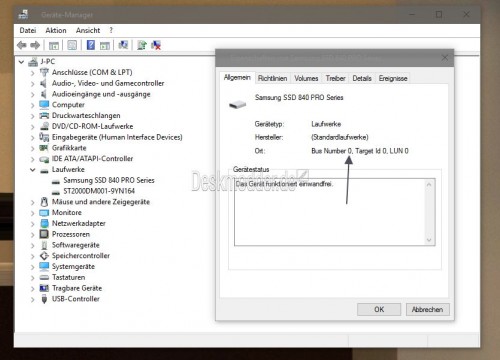Click the OK button
This screenshot has width=500, height=360.
[x=379, y=309]
